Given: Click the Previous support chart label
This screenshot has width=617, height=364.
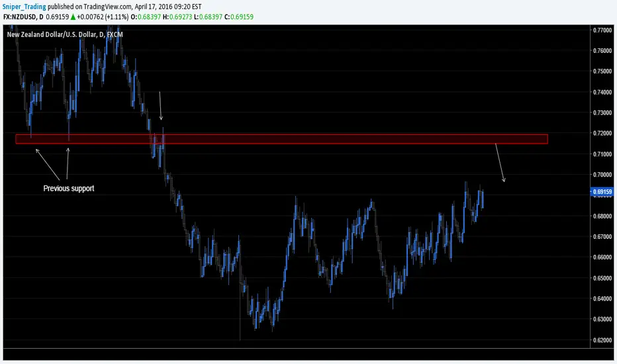Looking at the screenshot, I should point(69,189).
